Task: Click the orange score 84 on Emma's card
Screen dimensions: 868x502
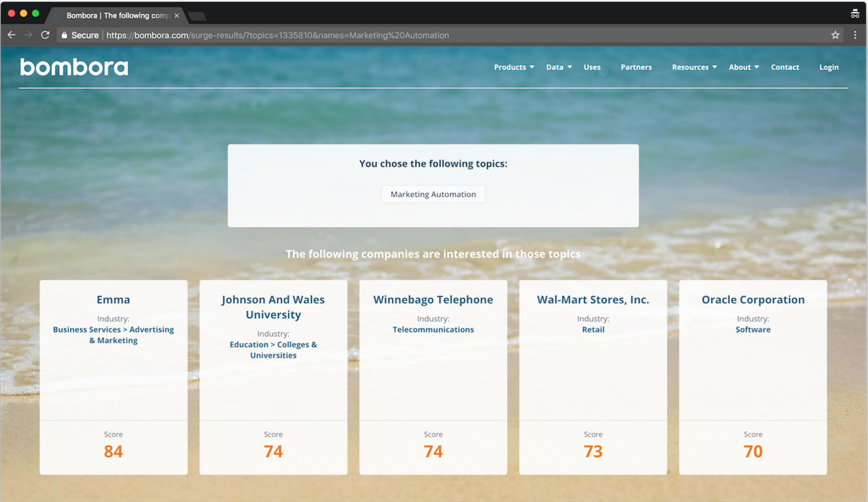Action: pos(113,451)
